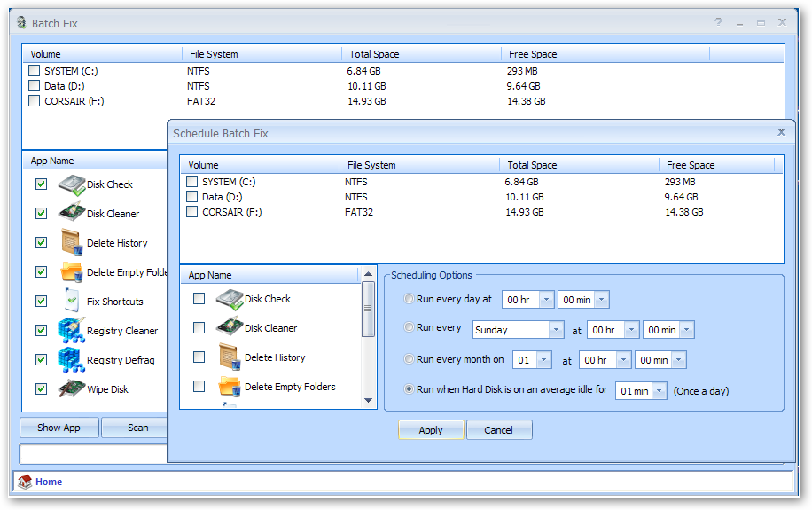Viewport: 812px width, 510px height.
Task: Click Cancel button
Action: pos(499,429)
